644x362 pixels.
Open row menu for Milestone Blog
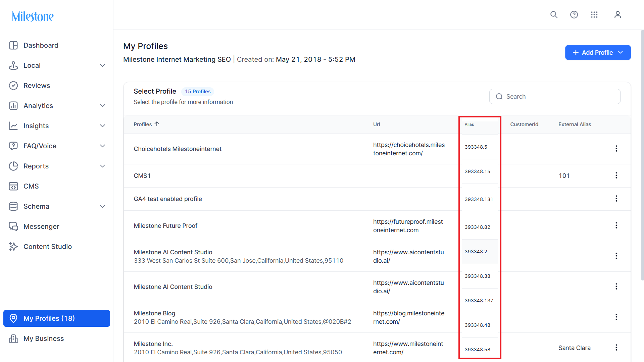[616, 317]
